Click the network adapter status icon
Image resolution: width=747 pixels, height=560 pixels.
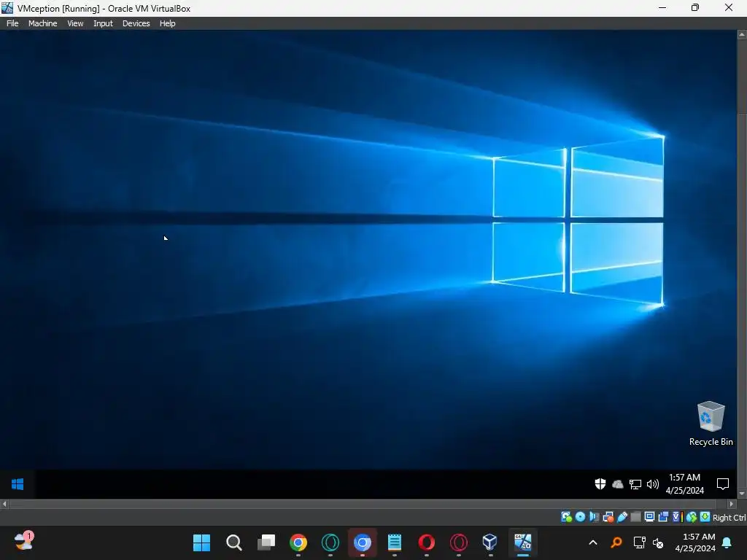[x=608, y=517]
